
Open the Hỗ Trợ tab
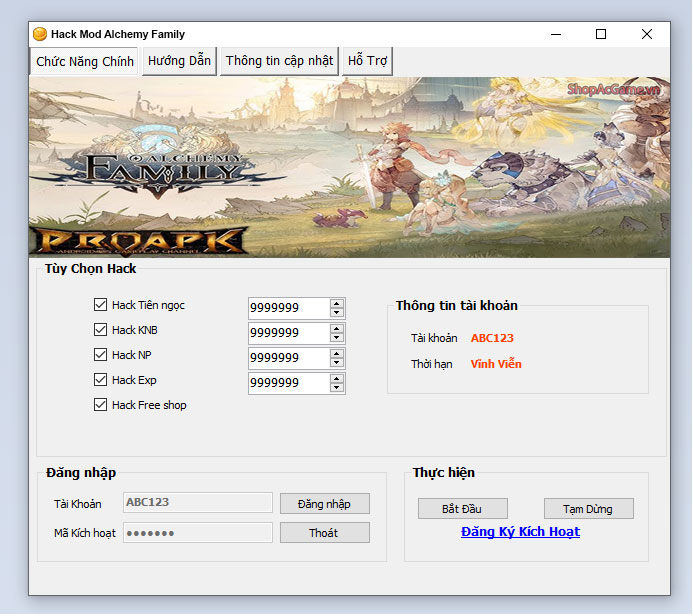(x=367, y=61)
